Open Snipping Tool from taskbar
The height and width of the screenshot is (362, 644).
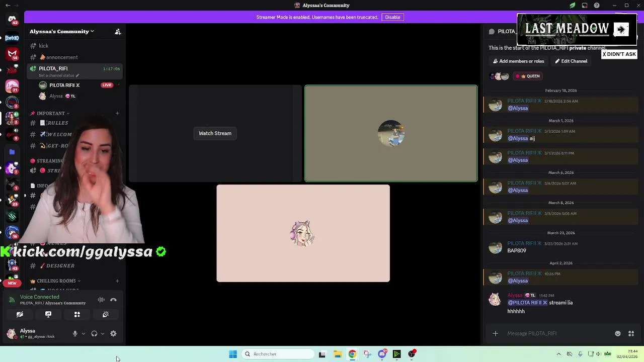pyautogui.click(x=367, y=354)
